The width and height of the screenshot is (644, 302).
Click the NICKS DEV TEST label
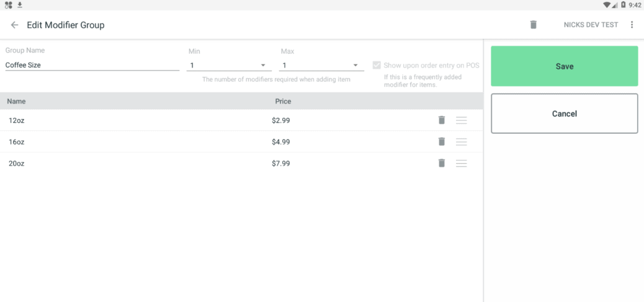[x=591, y=25]
